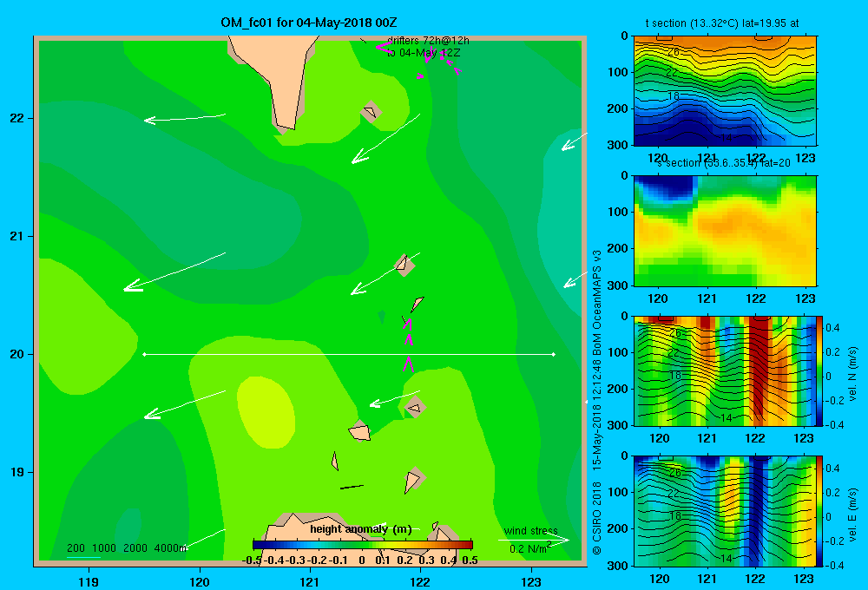Click latitude label 22 on the main map axis

pos(17,118)
